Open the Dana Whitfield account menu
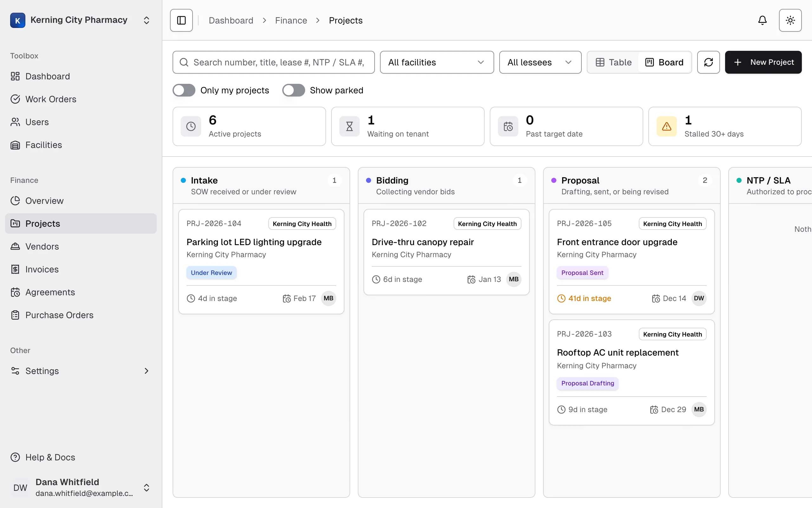812x508 pixels. click(x=81, y=487)
